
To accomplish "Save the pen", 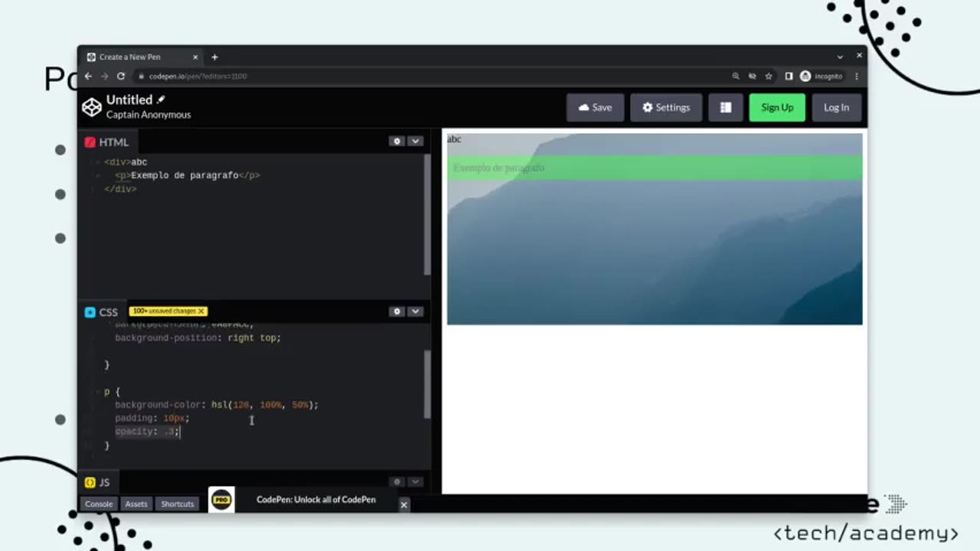I will [x=595, y=108].
